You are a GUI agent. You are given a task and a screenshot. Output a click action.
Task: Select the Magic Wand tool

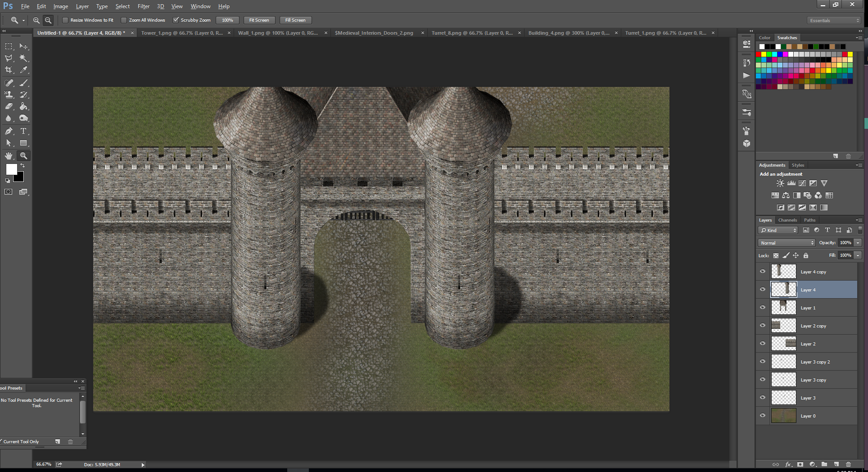click(x=23, y=58)
